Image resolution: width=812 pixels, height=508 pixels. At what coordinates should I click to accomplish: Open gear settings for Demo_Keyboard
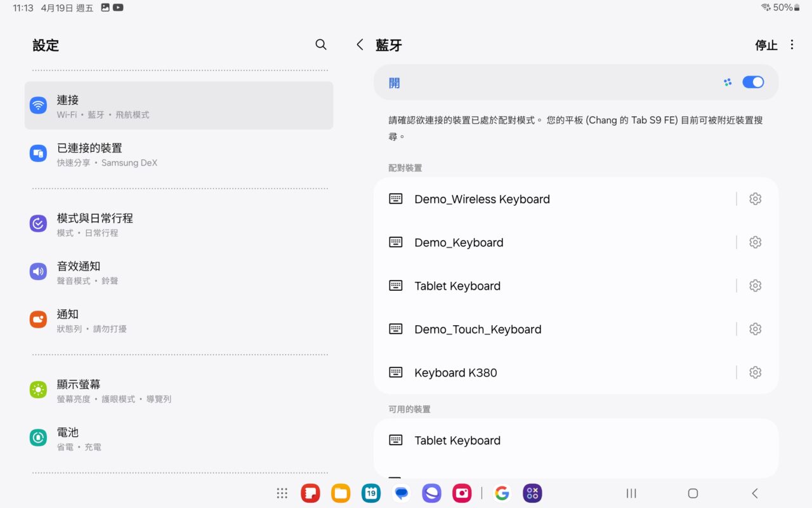coord(755,242)
